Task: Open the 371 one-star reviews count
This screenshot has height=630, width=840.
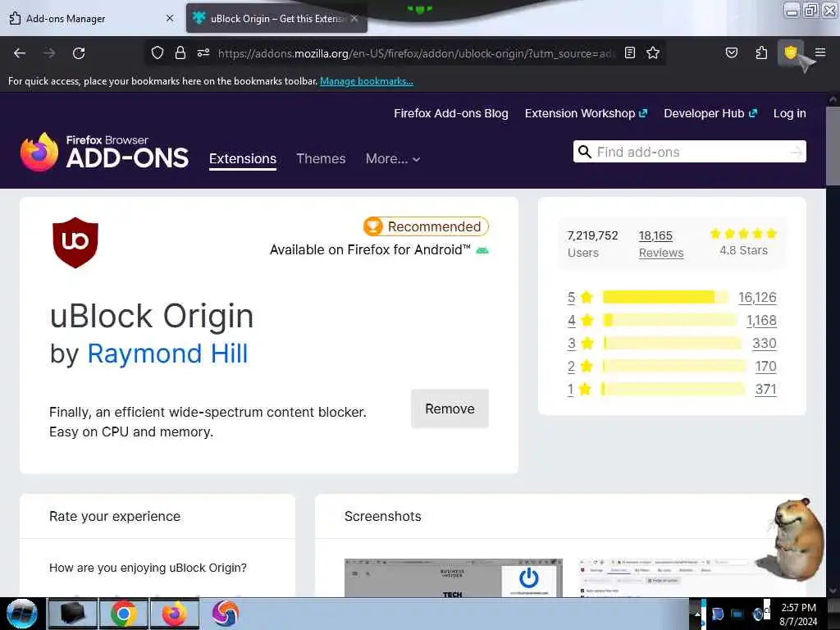Action: tap(765, 390)
